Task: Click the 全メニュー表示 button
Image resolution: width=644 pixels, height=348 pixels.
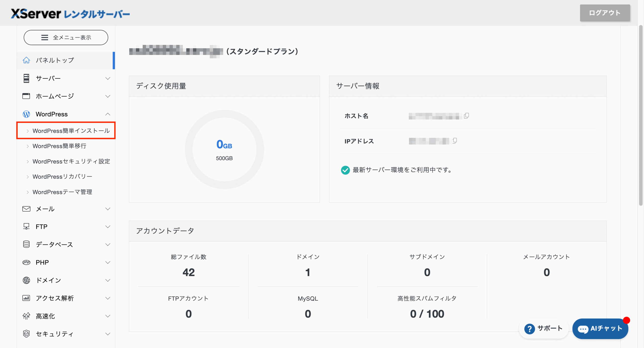Action: pyautogui.click(x=66, y=37)
